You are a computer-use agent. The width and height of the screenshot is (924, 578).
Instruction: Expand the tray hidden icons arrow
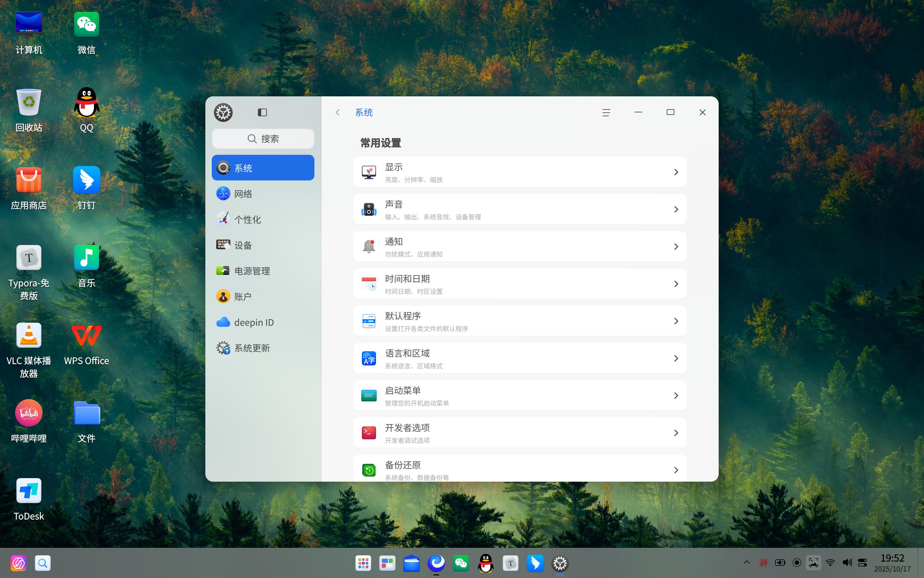(x=747, y=563)
